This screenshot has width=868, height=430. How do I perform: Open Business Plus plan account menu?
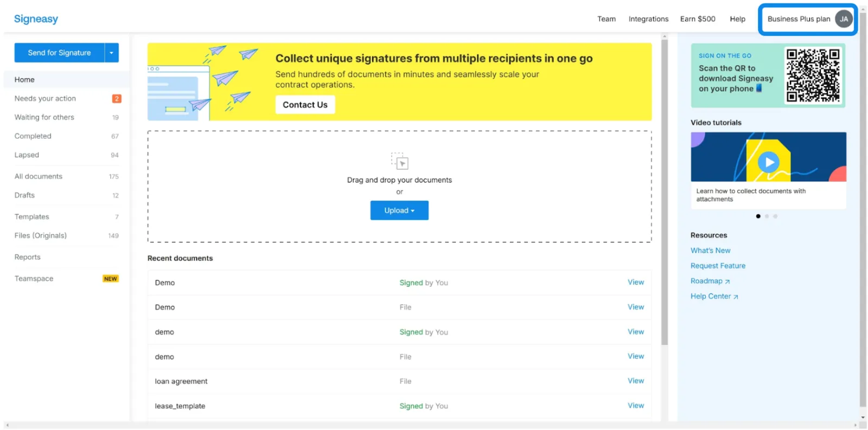coord(808,20)
